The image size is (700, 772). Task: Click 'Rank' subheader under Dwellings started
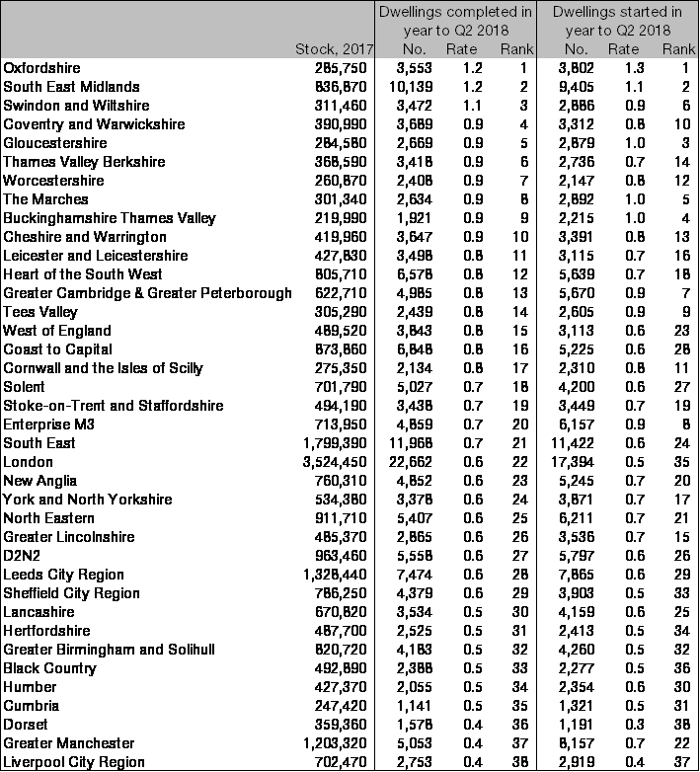point(678,49)
